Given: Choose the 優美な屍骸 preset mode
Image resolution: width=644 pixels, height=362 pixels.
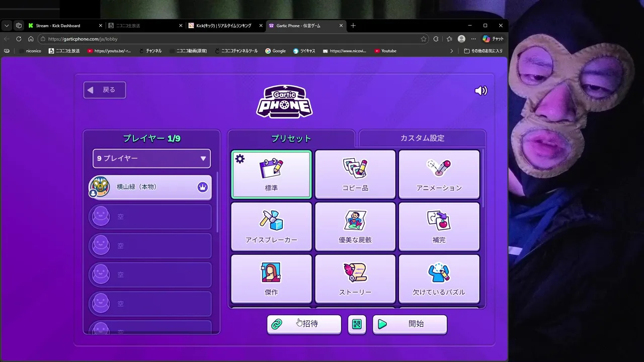Looking at the screenshot, I should click(x=355, y=226).
